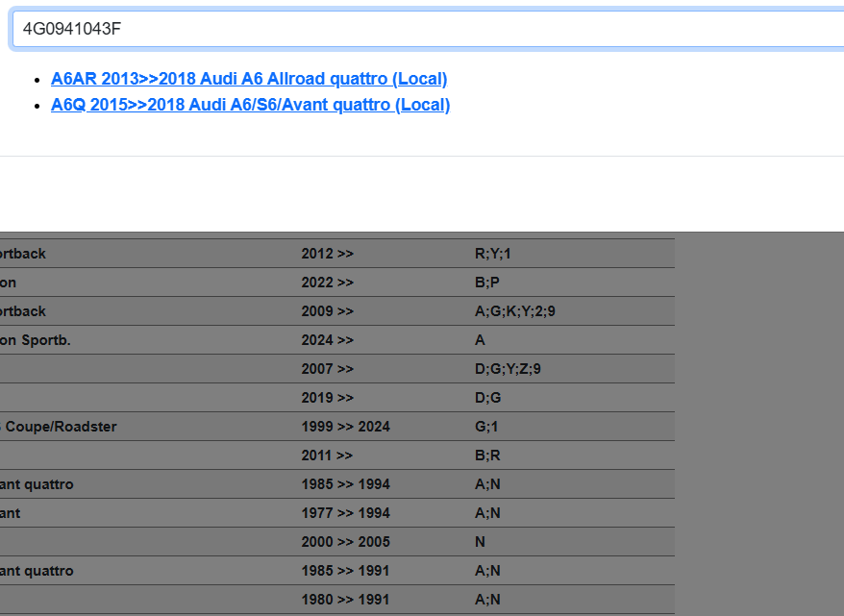Click the 2019 >> year cell
The height and width of the screenshot is (616, 844).
(328, 398)
